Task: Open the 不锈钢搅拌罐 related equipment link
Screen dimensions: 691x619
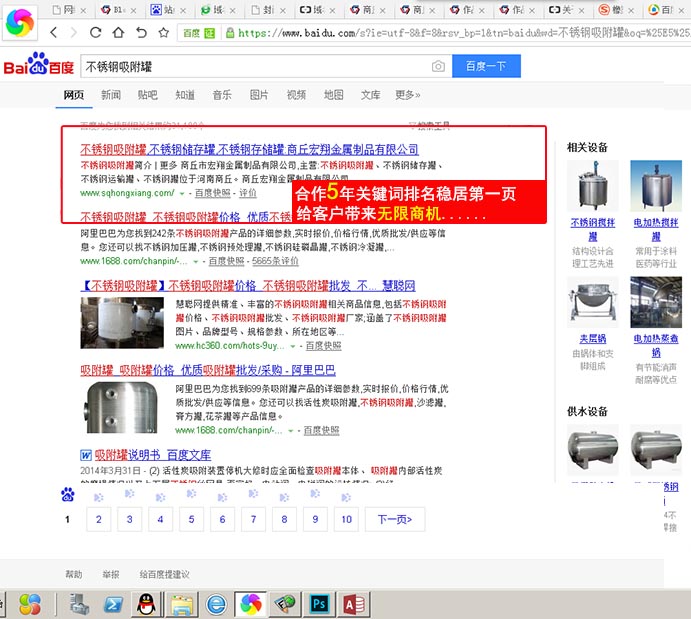Action: click(x=593, y=230)
